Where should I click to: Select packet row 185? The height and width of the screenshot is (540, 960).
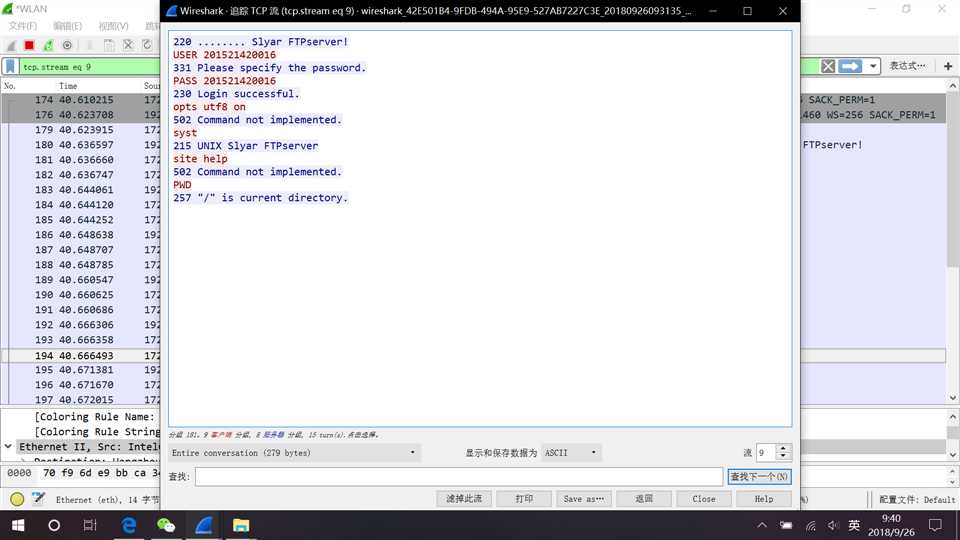tap(81, 220)
